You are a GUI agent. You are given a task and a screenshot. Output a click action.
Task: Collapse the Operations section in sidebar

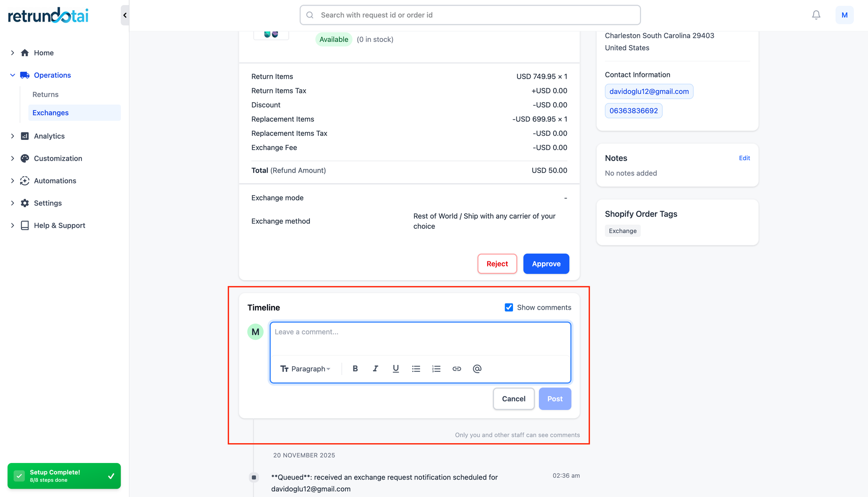[x=12, y=75]
